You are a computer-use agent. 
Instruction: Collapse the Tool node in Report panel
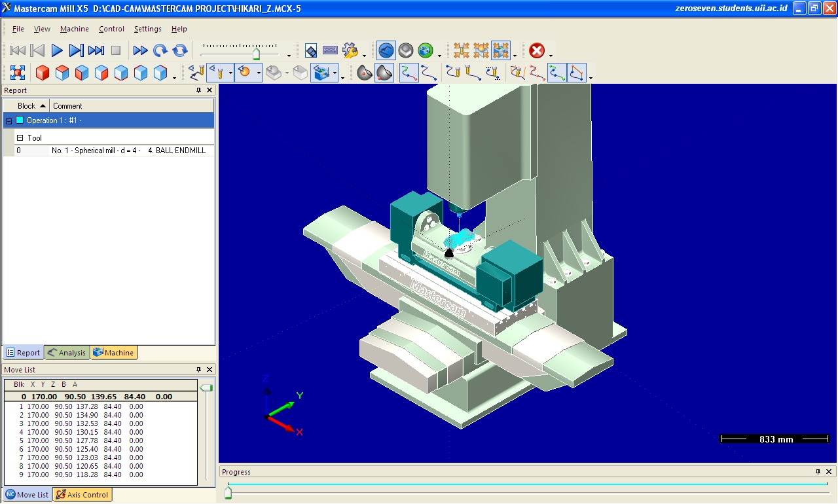click(20, 137)
